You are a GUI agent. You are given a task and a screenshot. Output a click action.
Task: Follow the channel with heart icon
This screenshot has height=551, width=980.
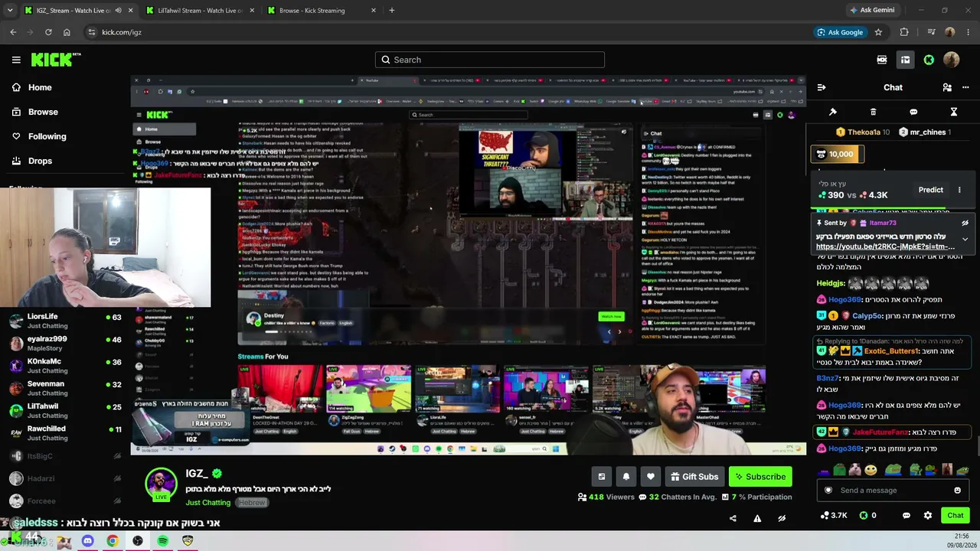(x=651, y=477)
